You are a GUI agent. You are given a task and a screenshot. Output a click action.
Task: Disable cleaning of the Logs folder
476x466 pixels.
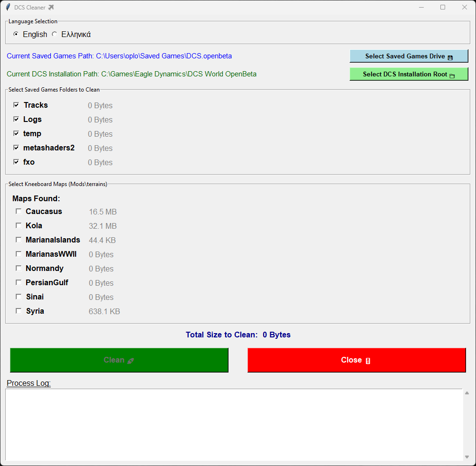click(x=16, y=119)
